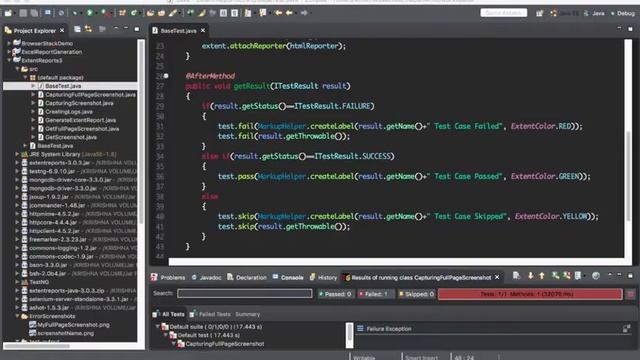The image size is (640, 360).
Task: Collapse the Default suite test node
Action: tap(158, 327)
